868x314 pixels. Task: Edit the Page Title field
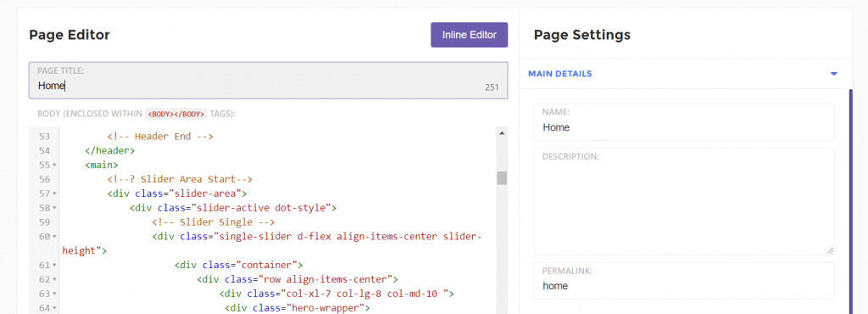point(268,81)
